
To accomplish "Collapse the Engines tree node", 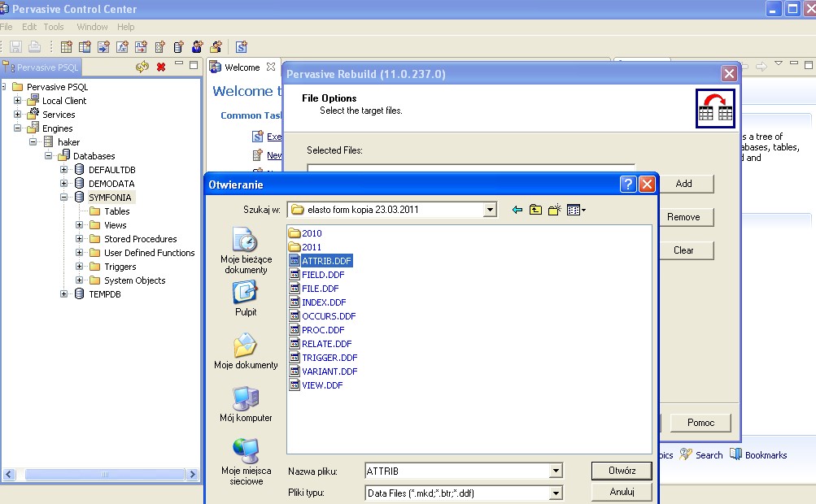I will (x=18, y=128).
